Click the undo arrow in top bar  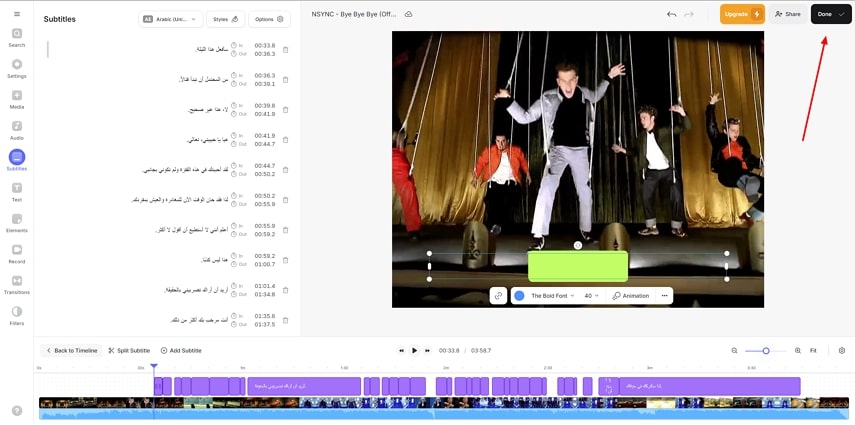pos(671,14)
